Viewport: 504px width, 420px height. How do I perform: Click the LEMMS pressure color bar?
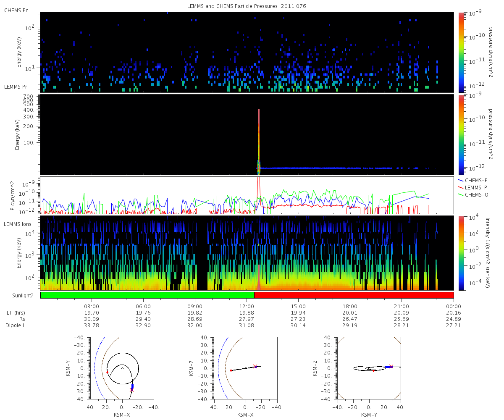pyautogui.click(x=461, y=135)
